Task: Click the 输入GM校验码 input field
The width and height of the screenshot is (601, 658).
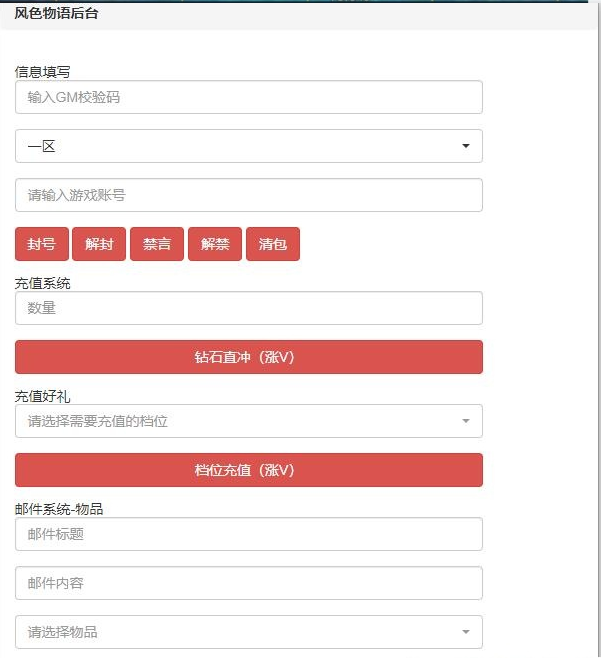Action: tap(248, 97)
